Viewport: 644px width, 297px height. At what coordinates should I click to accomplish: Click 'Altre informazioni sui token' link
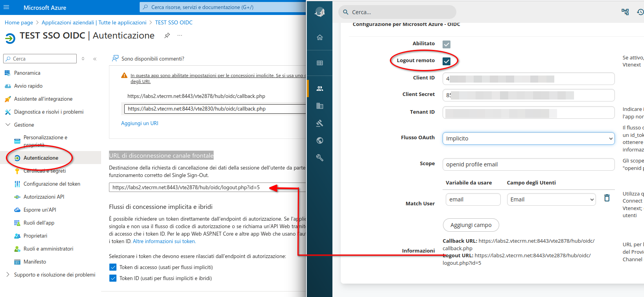coord(164,241)
